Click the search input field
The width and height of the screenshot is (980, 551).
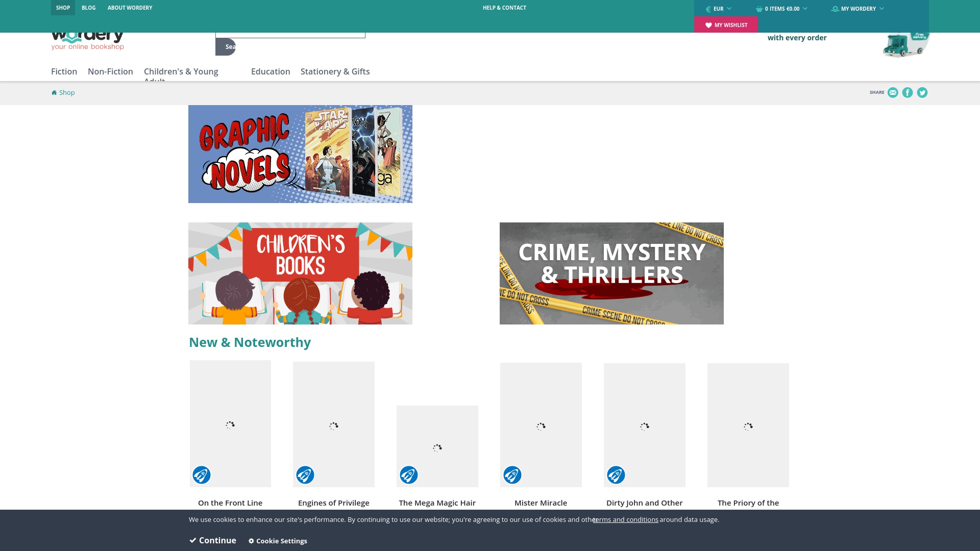290,35
